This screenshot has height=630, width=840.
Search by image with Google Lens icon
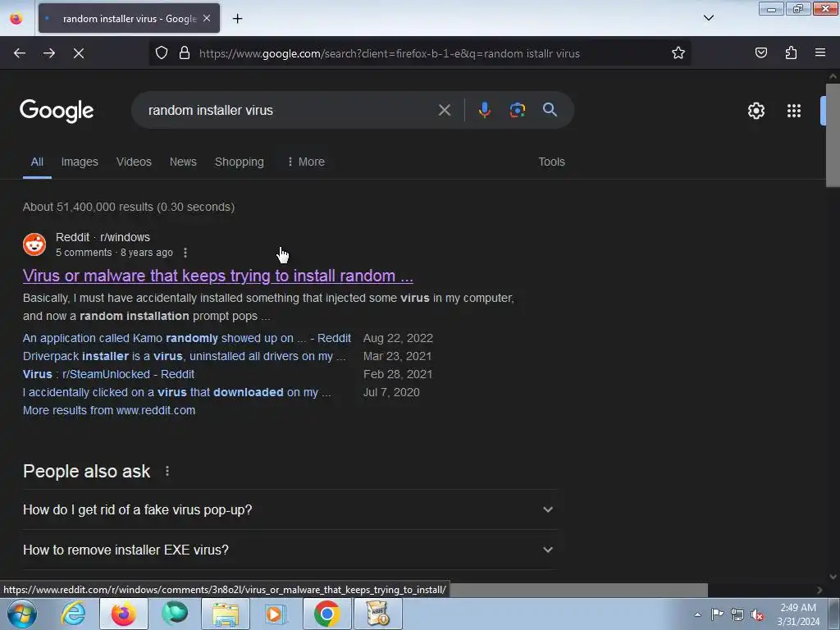[517, 110]
